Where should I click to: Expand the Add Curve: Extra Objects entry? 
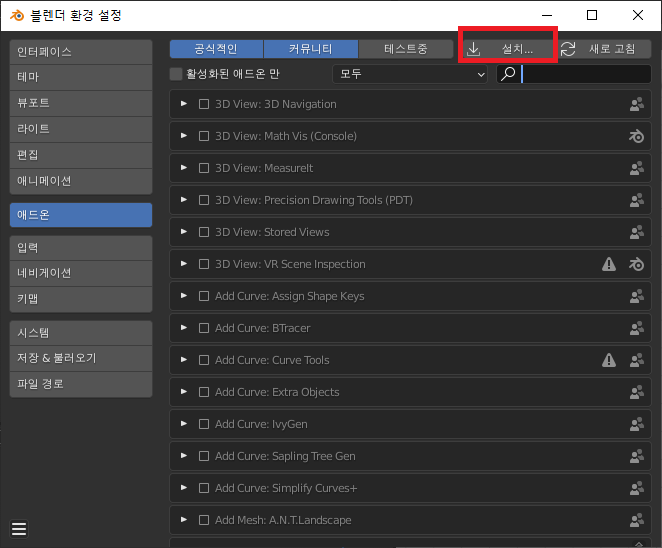pyautogui.click(x=184, y=392)
